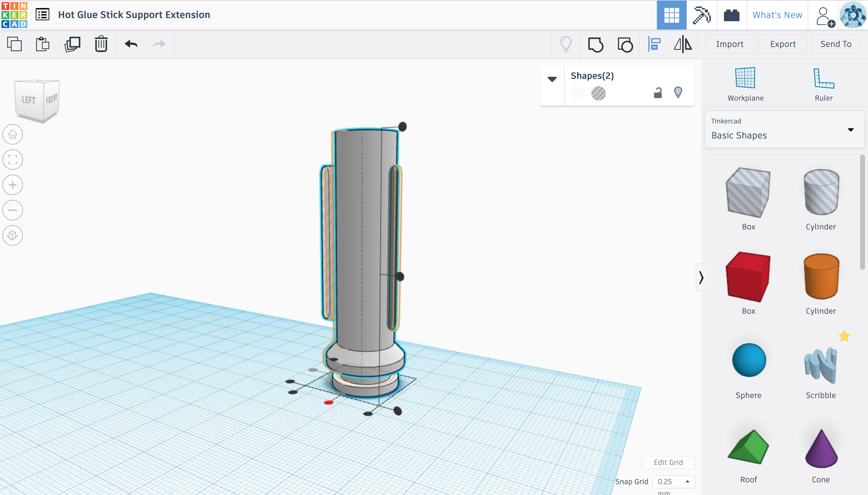Click the Delete trash can icon

click(x=101, y=44)
